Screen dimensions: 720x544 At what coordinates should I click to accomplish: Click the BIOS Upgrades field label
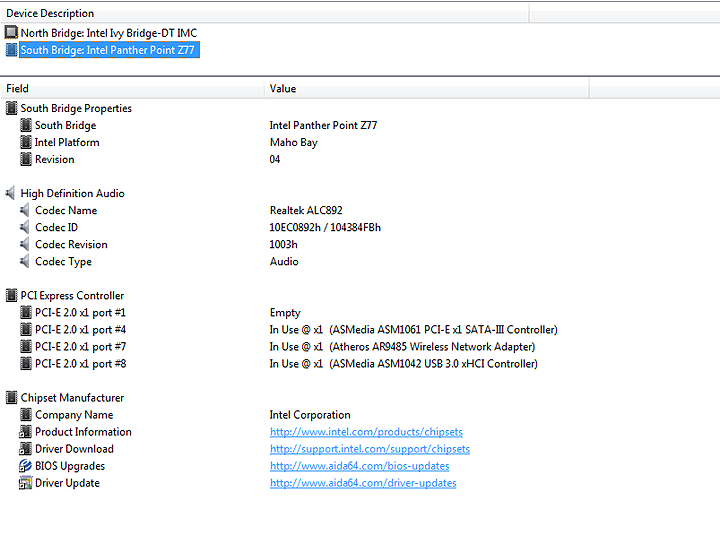[70, 466]
